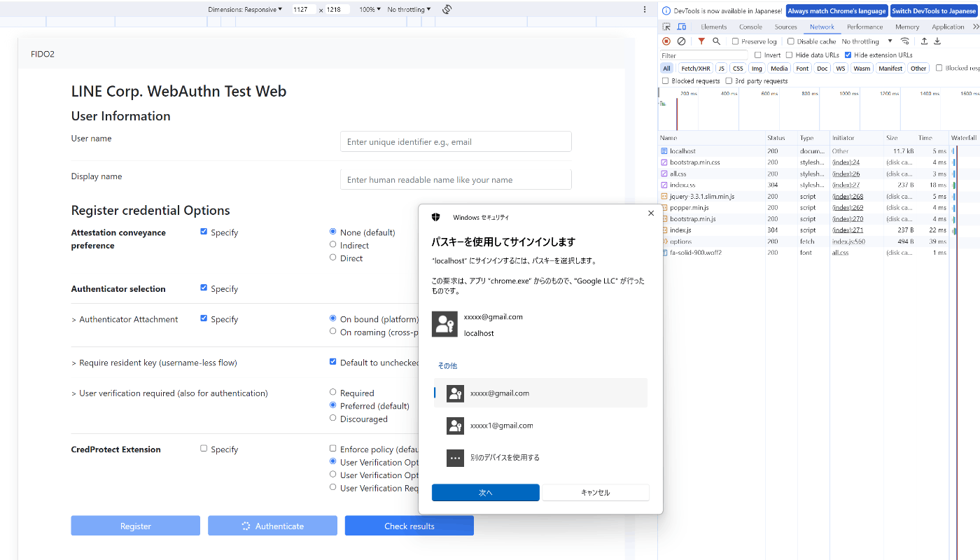Click the stylesheet icon next to bootstrap.min.css
The width and height of the screenshot is (980, 560).
point(664,162)
